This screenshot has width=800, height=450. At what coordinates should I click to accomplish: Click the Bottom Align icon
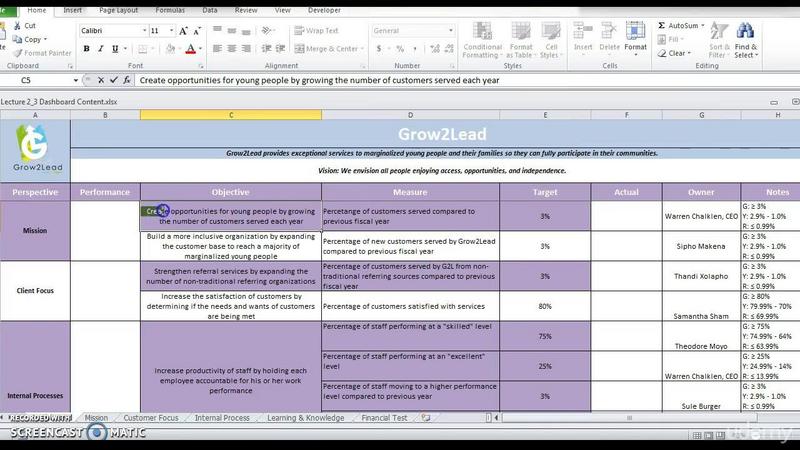pyautogui.click(x=246, y=31)
